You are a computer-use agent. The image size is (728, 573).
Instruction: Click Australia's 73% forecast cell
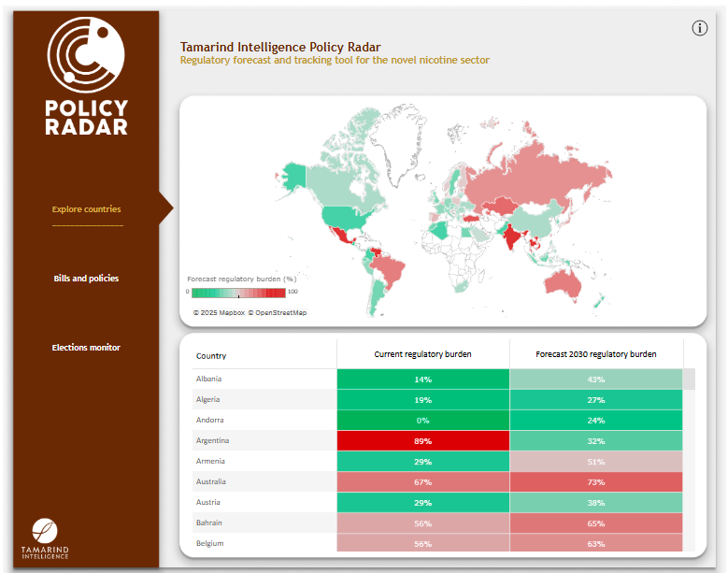tap(596, 481)
